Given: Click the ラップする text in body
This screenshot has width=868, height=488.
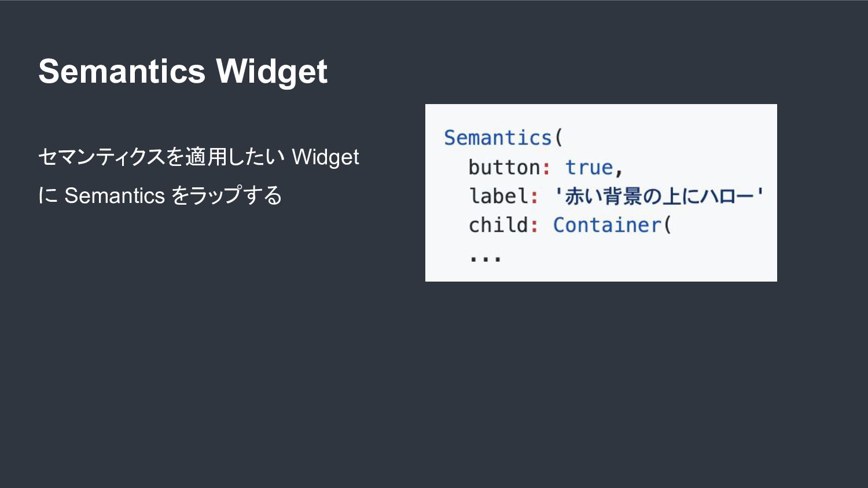Looking at the screenshot, I should pos(235,195).
